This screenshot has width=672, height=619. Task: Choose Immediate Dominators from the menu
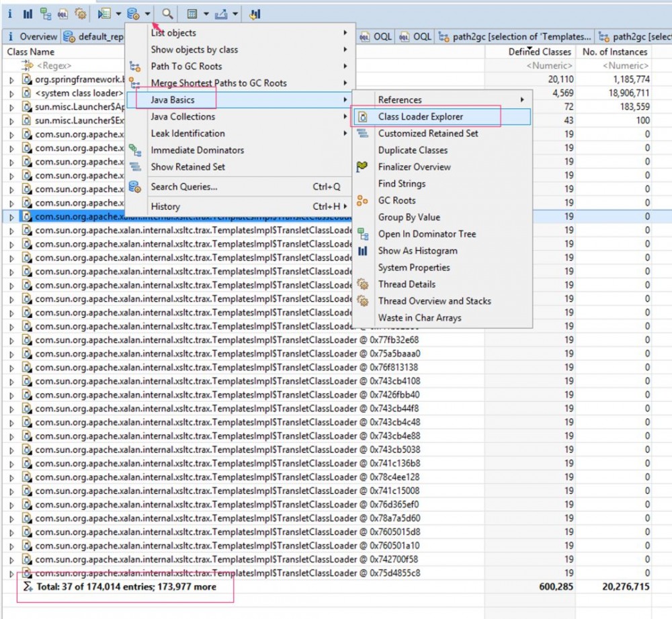tap(239, 150)
